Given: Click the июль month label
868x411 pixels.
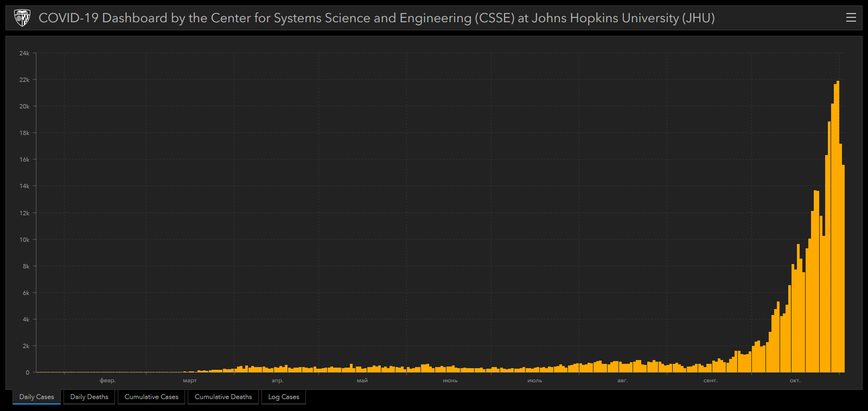Looking at the screenshot, I should (x=535, y=381).
